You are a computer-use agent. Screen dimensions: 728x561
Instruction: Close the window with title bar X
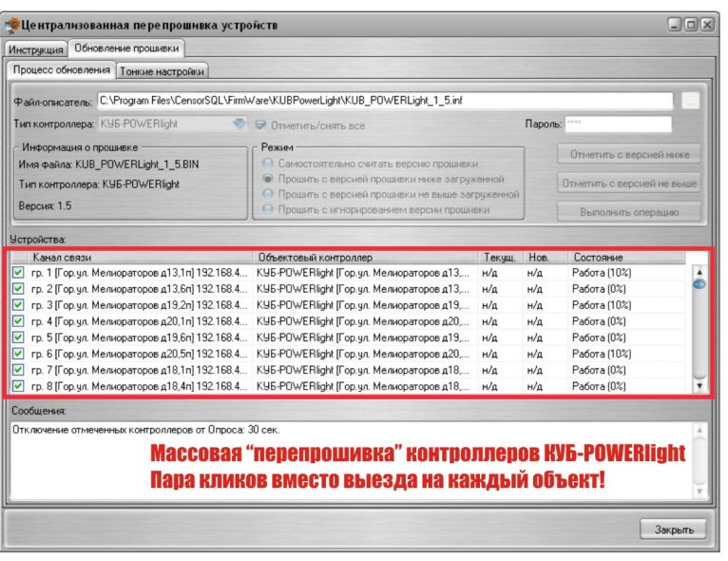point(707,24)
